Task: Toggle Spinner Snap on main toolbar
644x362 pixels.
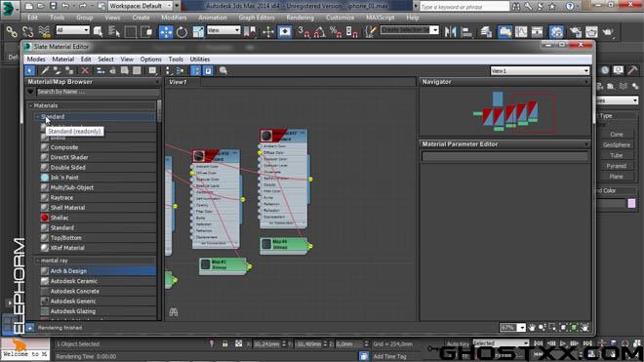Action: click(x=351, y=31)
